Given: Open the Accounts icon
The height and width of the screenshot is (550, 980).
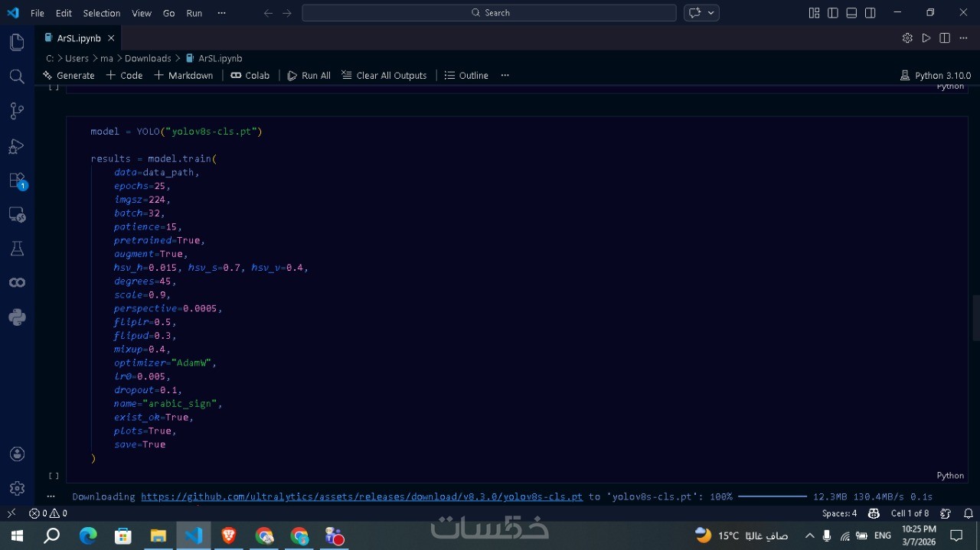Looking at the screenshot, I should coord(17,454).
